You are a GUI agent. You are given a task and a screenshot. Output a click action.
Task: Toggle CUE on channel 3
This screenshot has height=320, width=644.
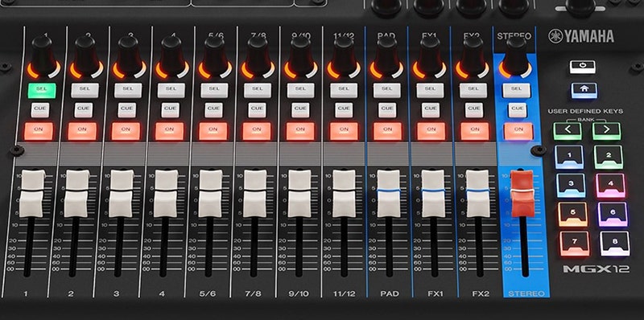(127, 110)
